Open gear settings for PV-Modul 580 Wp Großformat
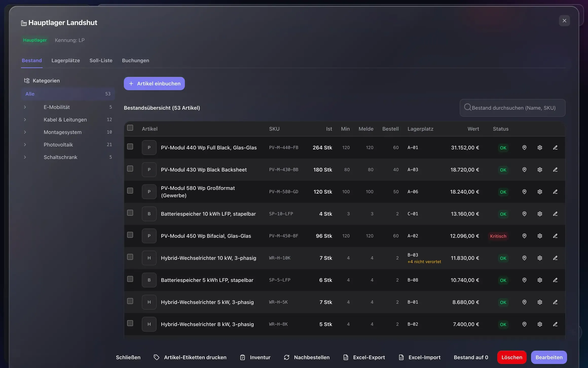588x368 pixels. tap(540, 192)
